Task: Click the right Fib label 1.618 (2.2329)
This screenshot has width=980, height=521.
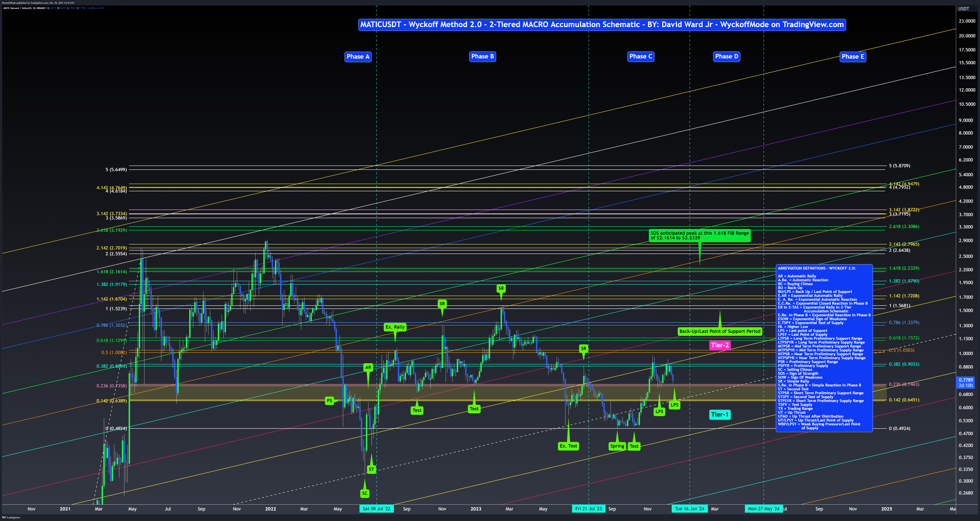Action: click(904, 268)
